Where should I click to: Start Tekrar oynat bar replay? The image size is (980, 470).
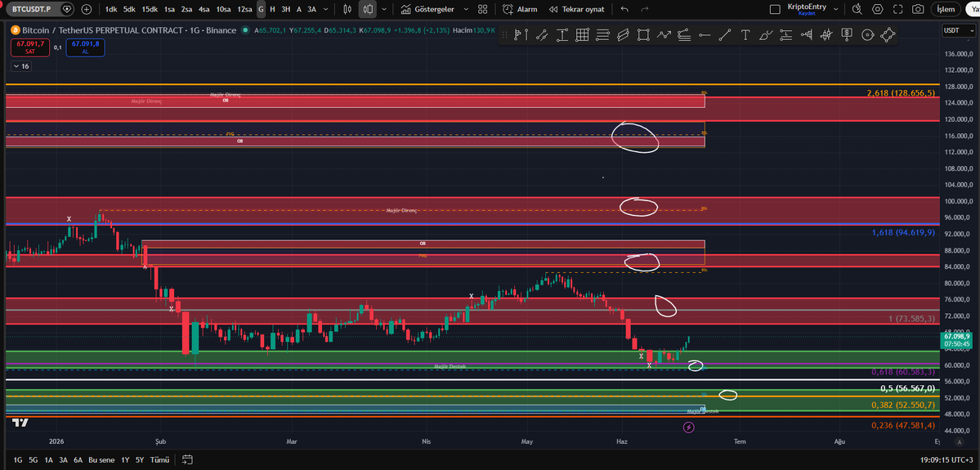(576, 9)
